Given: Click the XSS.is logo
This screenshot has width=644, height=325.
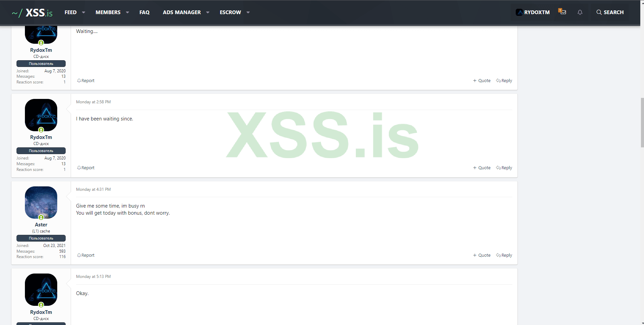Looking at the screenshot, I should tap(32, 13).
